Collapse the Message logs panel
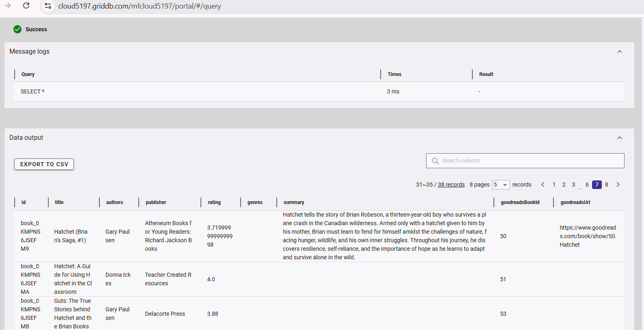This screenshot has width=644, height=330. pyautogui.click(x=619, y=52)
